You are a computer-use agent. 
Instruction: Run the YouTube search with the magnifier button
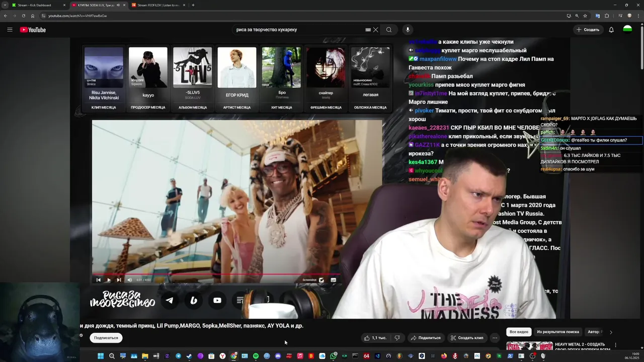point(389,30)
